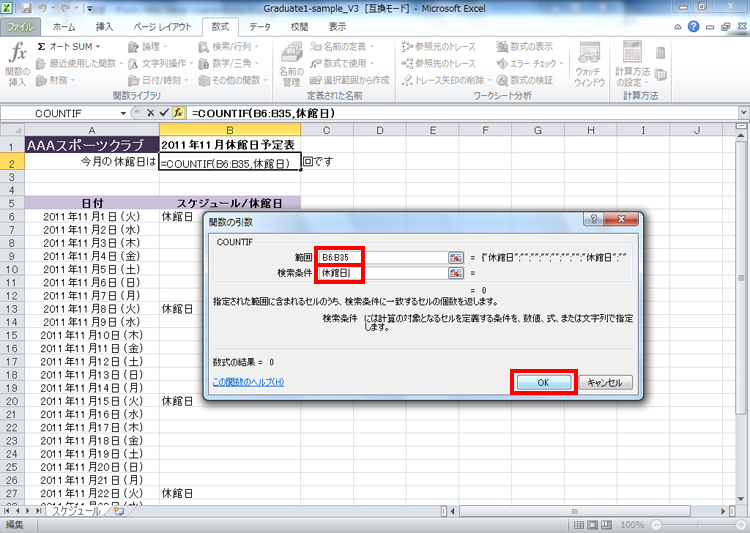Click Page Layout view icon in status bar
Viewport: 750px width, 533px height.
tap(592, 525)
